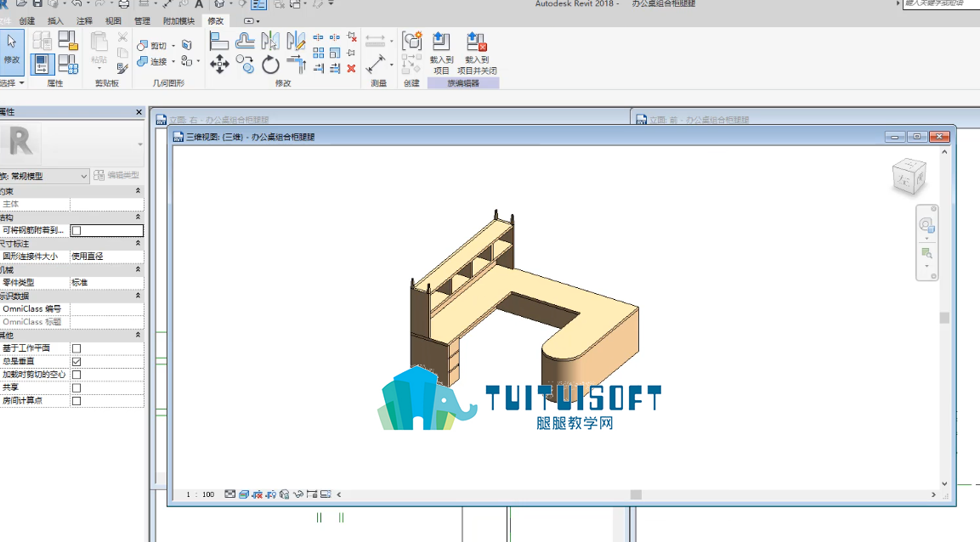Enable the Shared checkbox
Image resolution: width=980 pixels, height=542 pixels.
coord(76,387)
